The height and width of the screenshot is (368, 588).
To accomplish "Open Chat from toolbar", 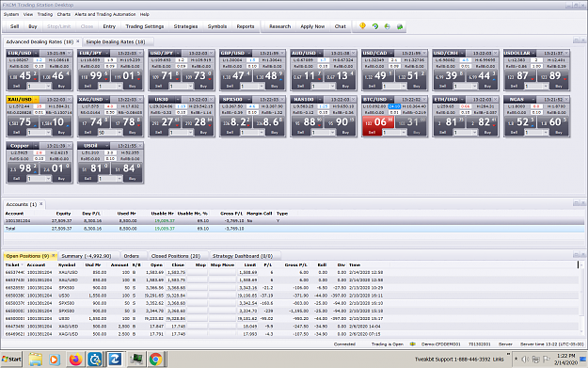I will pos(341,26).
